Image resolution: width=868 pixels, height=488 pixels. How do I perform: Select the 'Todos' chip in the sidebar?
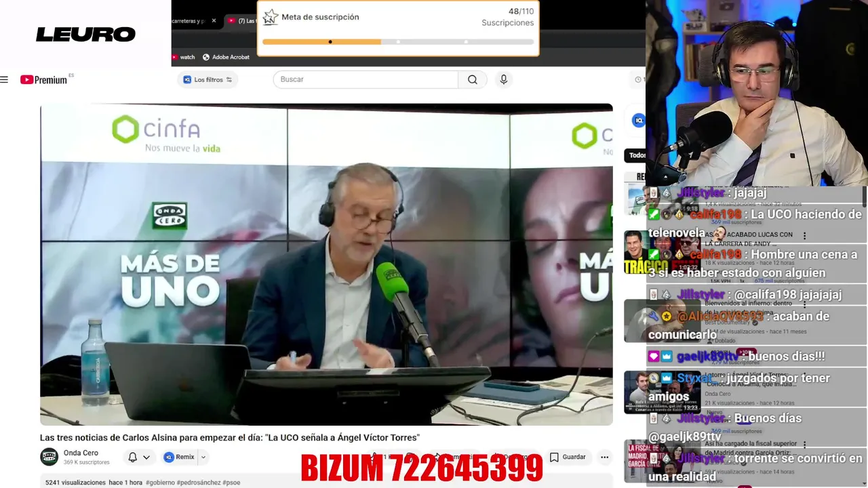click(x=635, y=155)
